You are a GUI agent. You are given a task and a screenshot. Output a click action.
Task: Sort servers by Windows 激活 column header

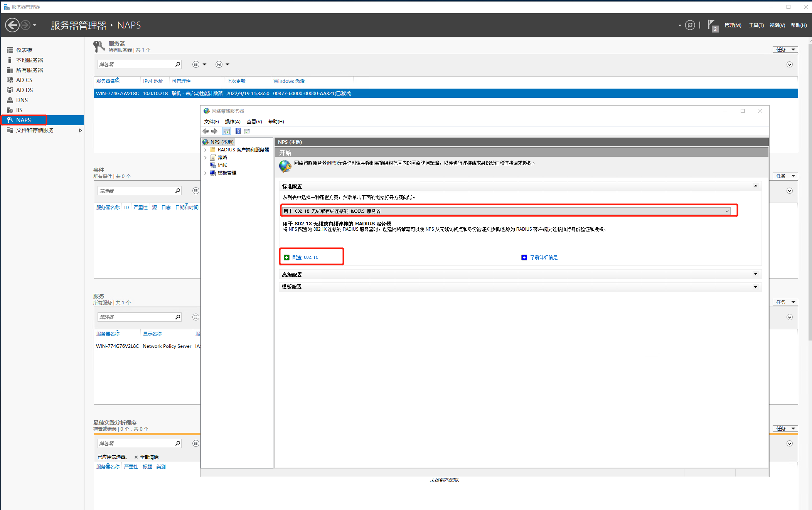coord(289,81)
